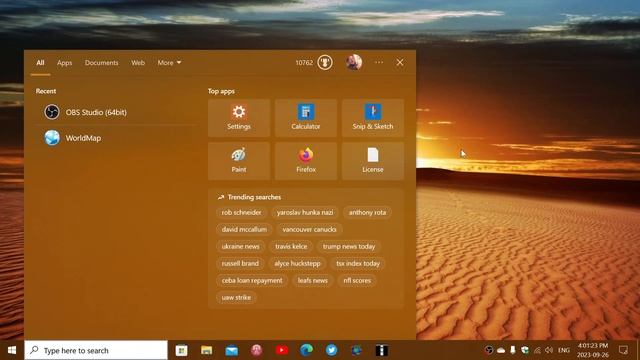Switch to the Apps tab
Screen dimensions: 640x360
coord(64,63)
